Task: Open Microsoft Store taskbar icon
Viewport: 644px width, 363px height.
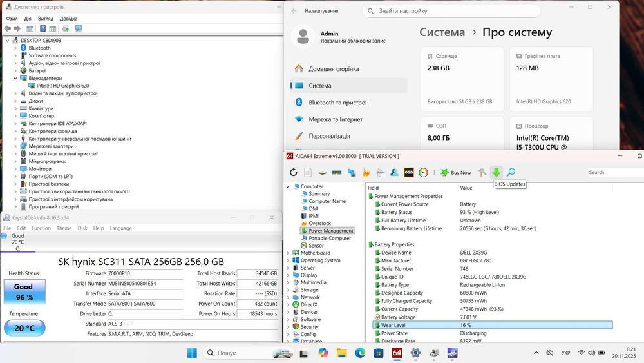Action: click(378, 353)
